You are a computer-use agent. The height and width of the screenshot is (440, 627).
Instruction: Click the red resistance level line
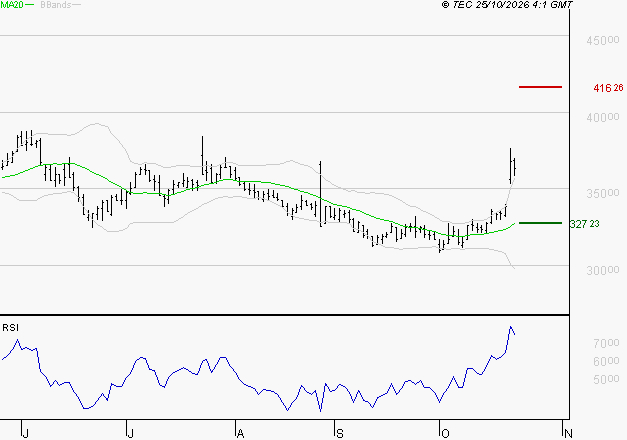coord(540,87)
